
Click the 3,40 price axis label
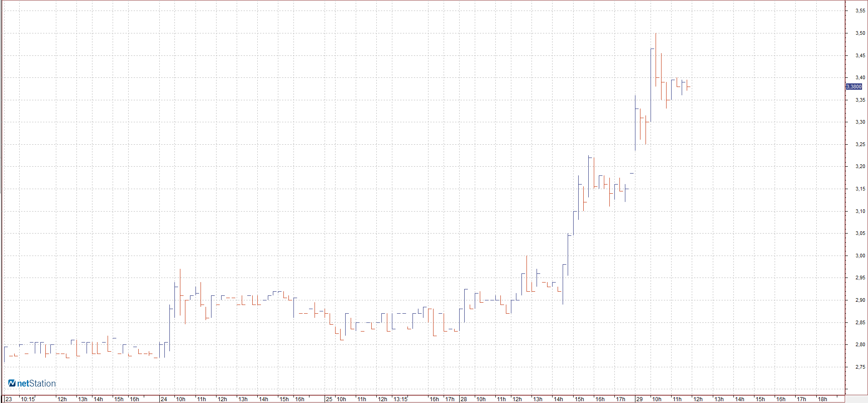(860, 78)
